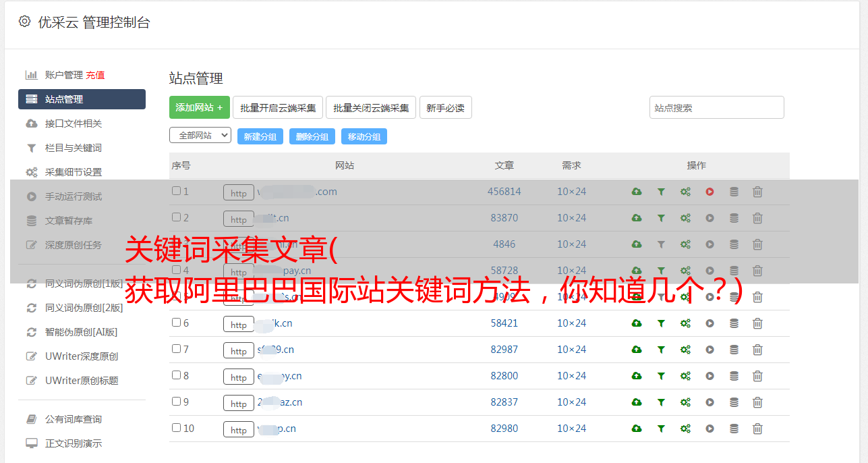Screen dimensions: 868x463
Task: Click cloud upload icon in row 10
Action: click(636, 429)
